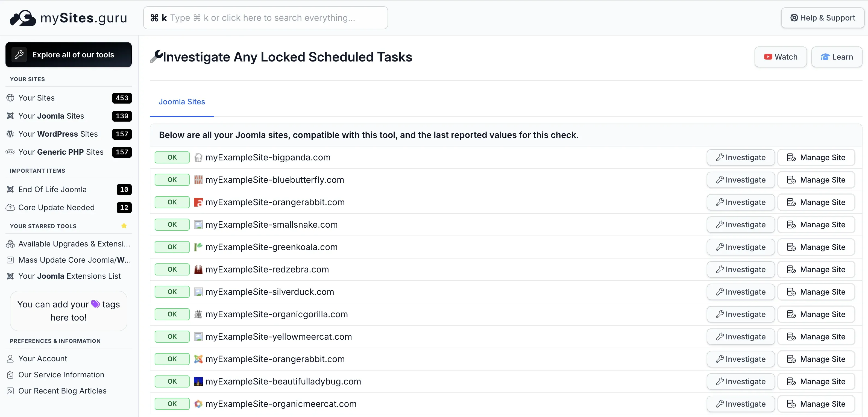Click the Joomla favicon beside myExampleSite-orangerabbit.com
This screenshot has height=417, width=868.
tap(198, 359)
